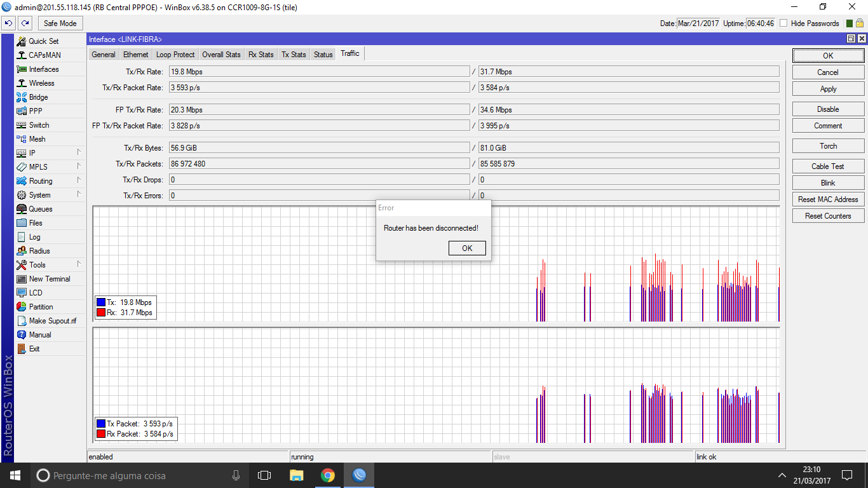Image resolution: width=868 pixels, height=488 pixels.
Task: Click the Cortana search box
Action: [140, 475]
